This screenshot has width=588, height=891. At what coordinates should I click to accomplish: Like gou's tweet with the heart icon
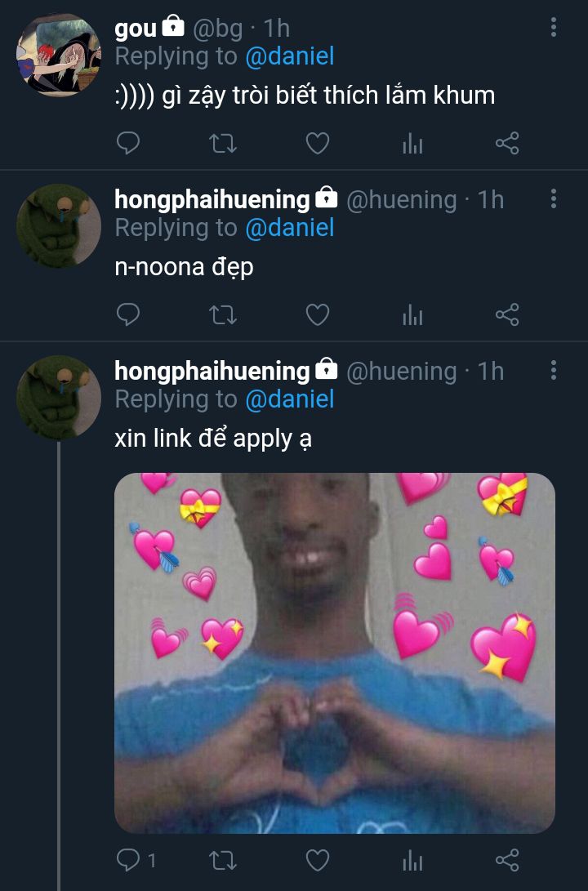[318, 143]
